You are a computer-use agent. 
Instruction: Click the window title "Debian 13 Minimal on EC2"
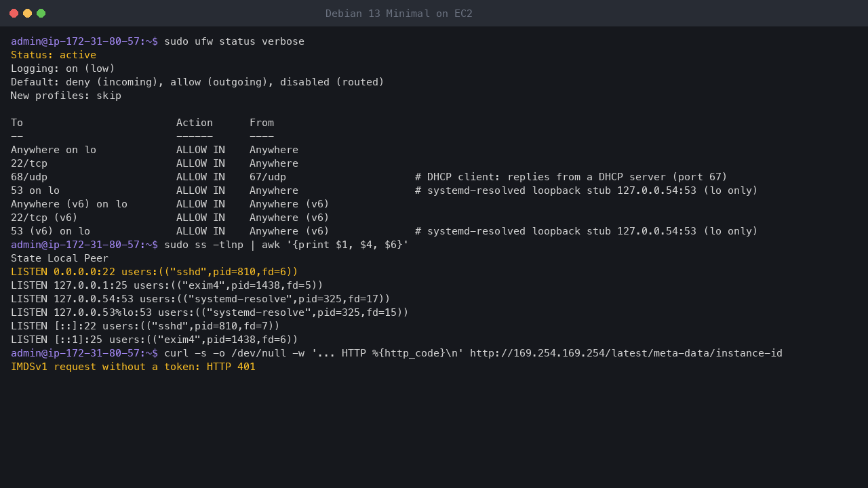click(x=399, y=14)
